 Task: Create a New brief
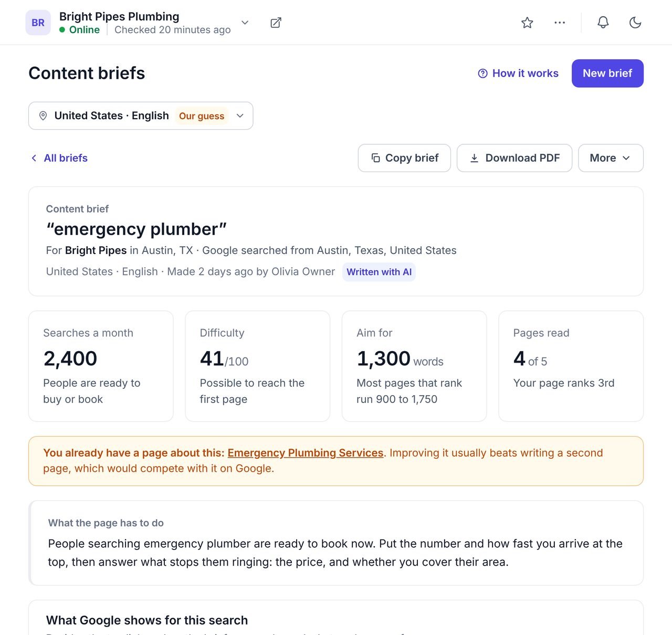click(607, 73)
